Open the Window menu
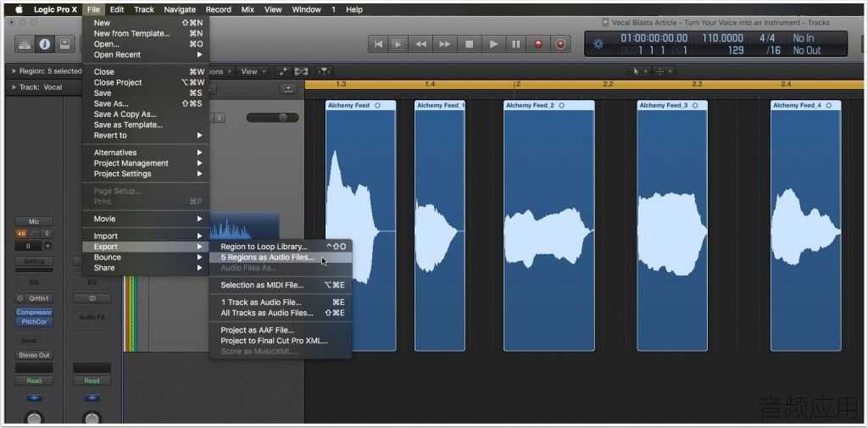 click(x=306, y=8)
